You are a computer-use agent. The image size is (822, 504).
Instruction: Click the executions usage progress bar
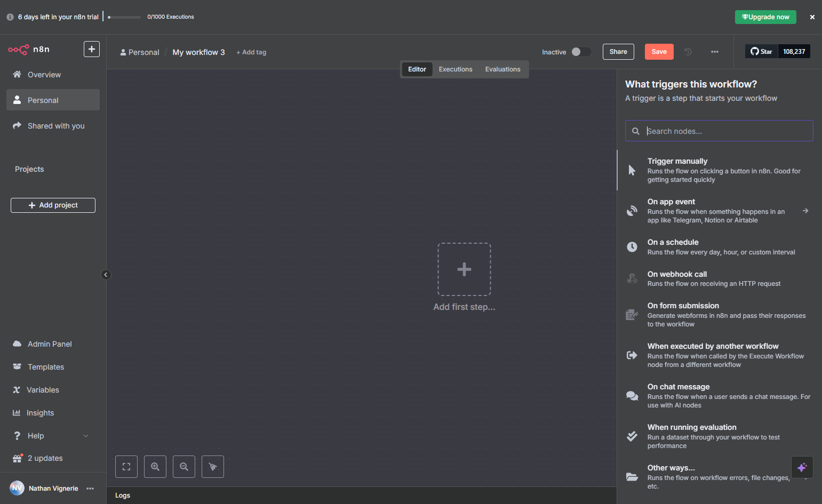click(x=124, y=17)
